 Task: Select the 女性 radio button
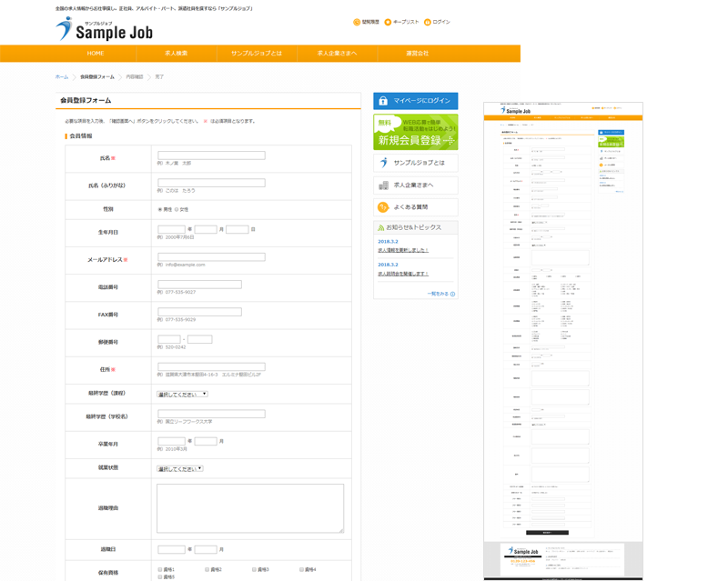pyautogui.click(x=177, y=209)
